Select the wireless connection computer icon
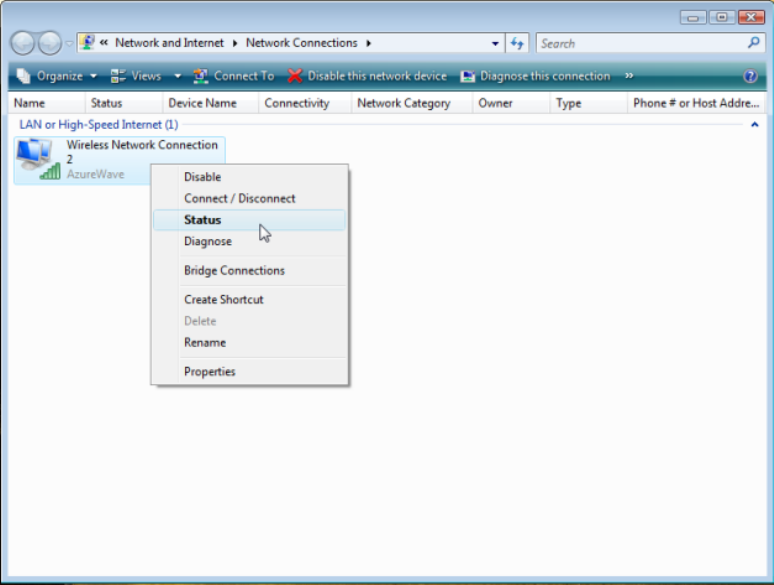This screenshot has width=774, height=585. pyautogui.click(x=38, y=159)
